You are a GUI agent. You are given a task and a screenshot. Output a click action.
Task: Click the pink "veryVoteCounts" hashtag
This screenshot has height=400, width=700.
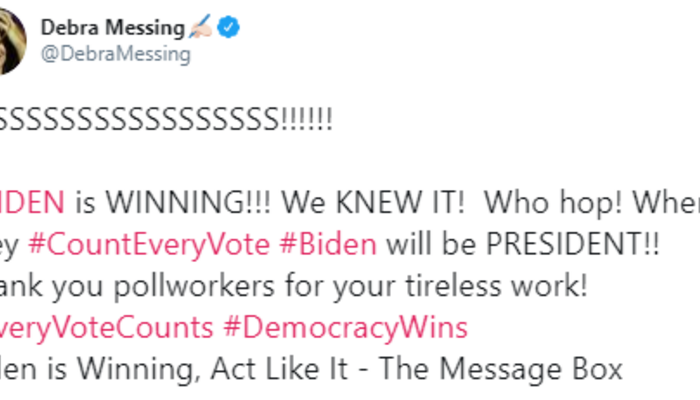[x=106, y=328]
